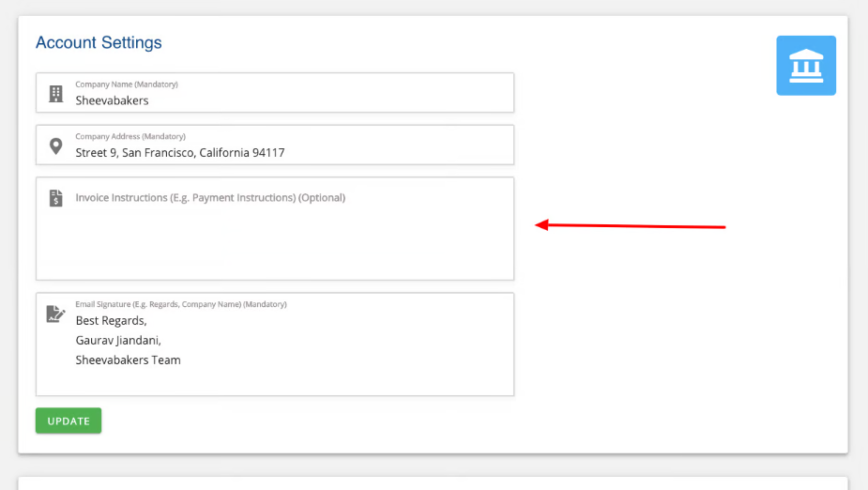
Task: Click the signature pen icon beside Email Signature
Action: tap(55, 314)
